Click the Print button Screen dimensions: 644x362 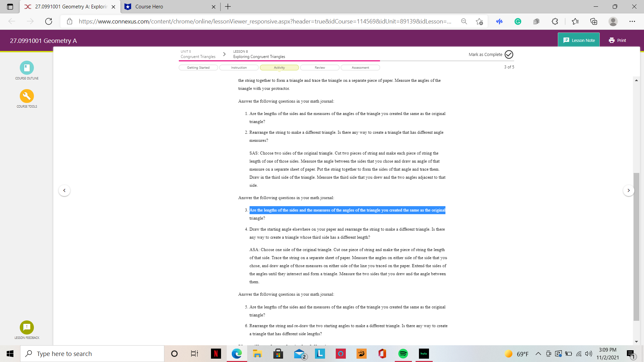click(617, 40)
